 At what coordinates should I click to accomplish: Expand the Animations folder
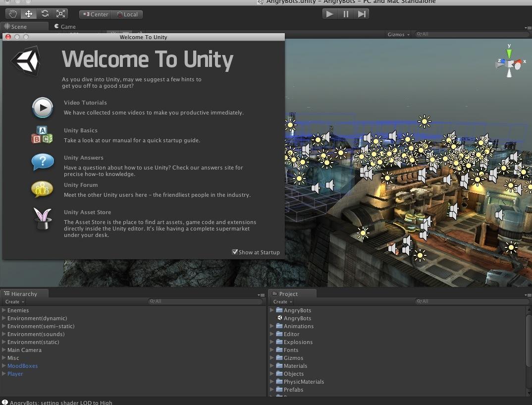point(272,326)
